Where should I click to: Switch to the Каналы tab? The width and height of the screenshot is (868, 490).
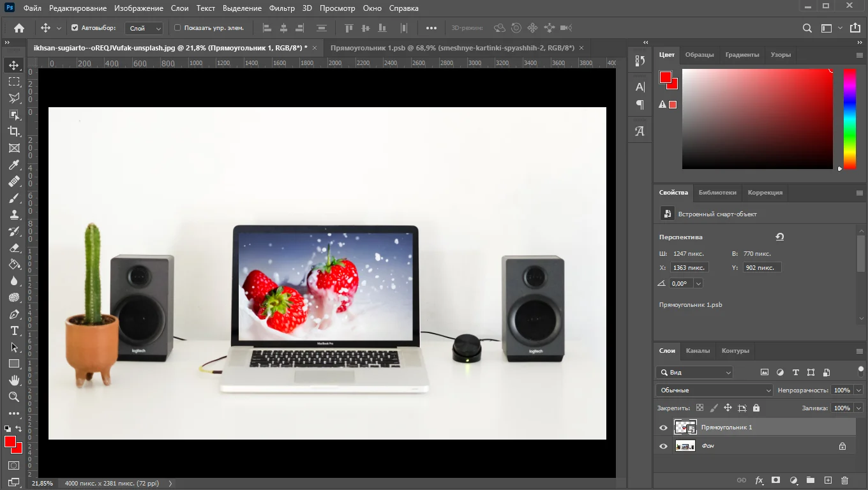[698, 350]
